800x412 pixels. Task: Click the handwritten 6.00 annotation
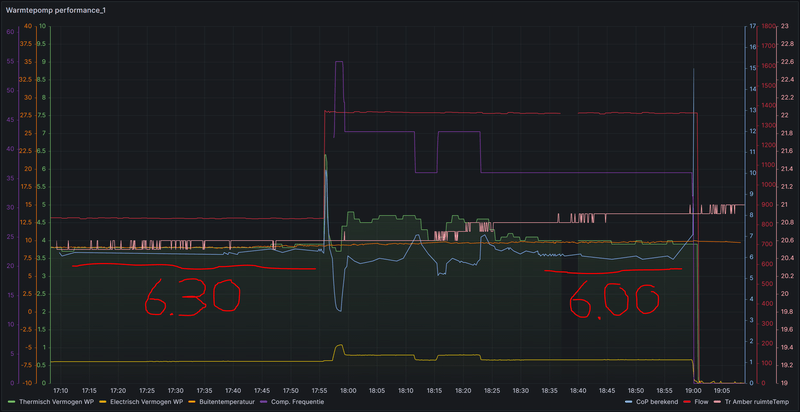click(614, 301)
